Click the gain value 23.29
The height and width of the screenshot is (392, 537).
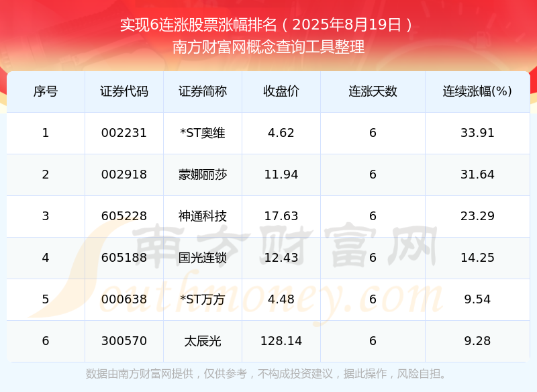point(477,216)
